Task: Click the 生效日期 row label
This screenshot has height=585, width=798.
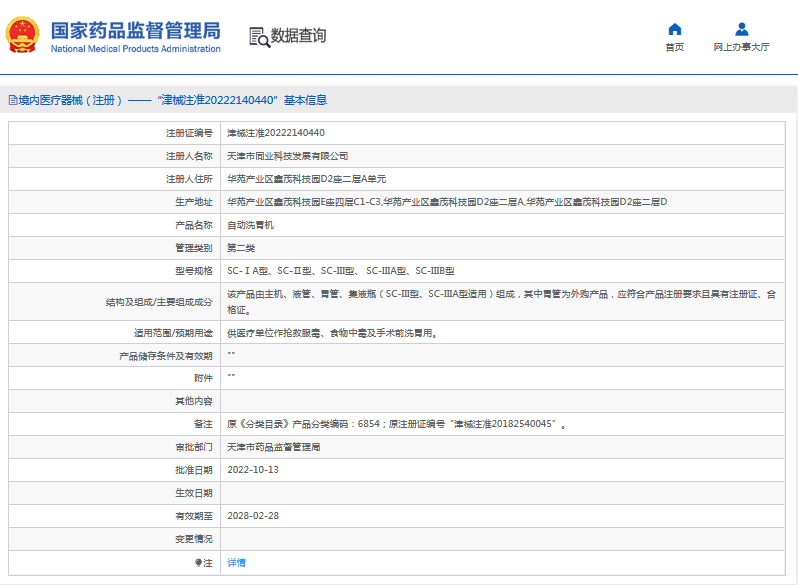Action: (194, 493)
